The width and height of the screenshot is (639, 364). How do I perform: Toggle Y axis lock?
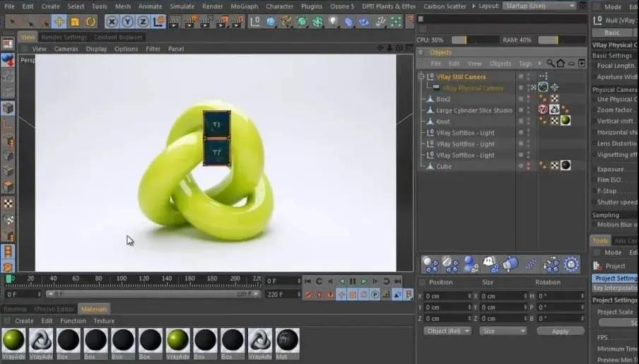pyautogui.click(x=127, y=22)
